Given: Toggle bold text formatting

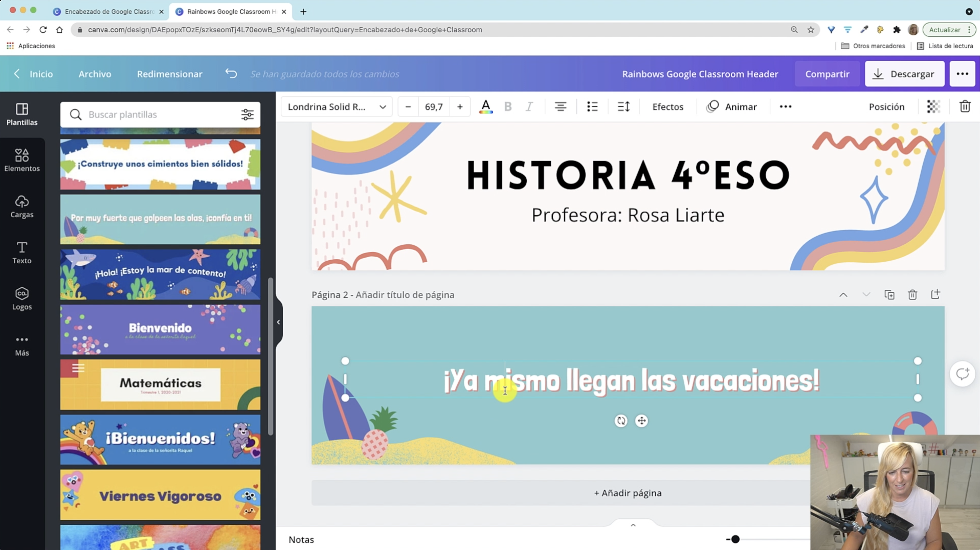Looking at the screenshot, I should pyautogui.click(x=507, y=107).
